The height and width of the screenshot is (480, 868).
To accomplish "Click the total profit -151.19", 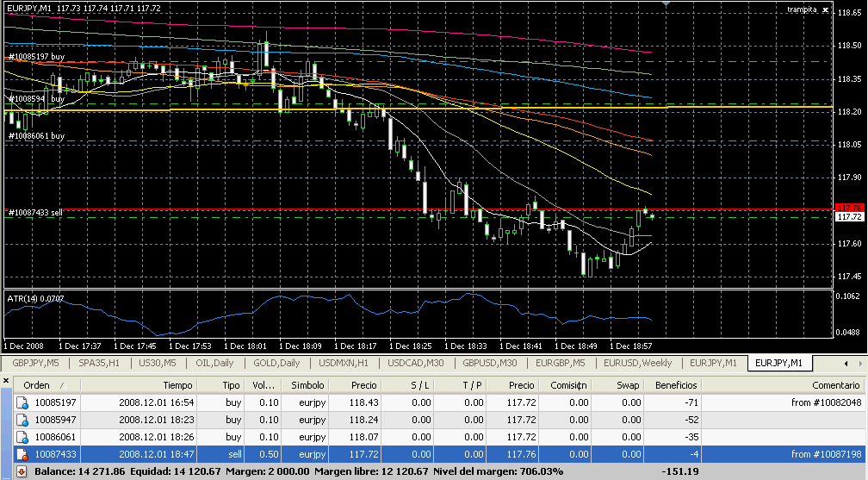I will 679,471.
